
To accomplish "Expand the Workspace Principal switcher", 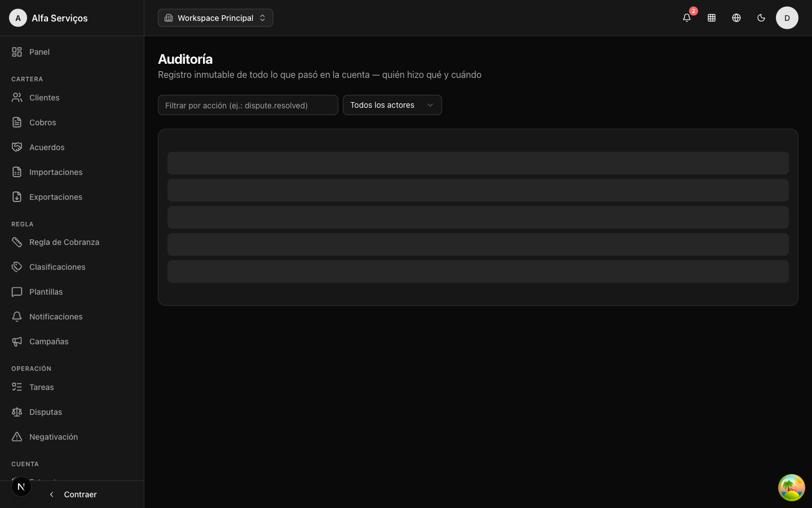I will (215, 18).
